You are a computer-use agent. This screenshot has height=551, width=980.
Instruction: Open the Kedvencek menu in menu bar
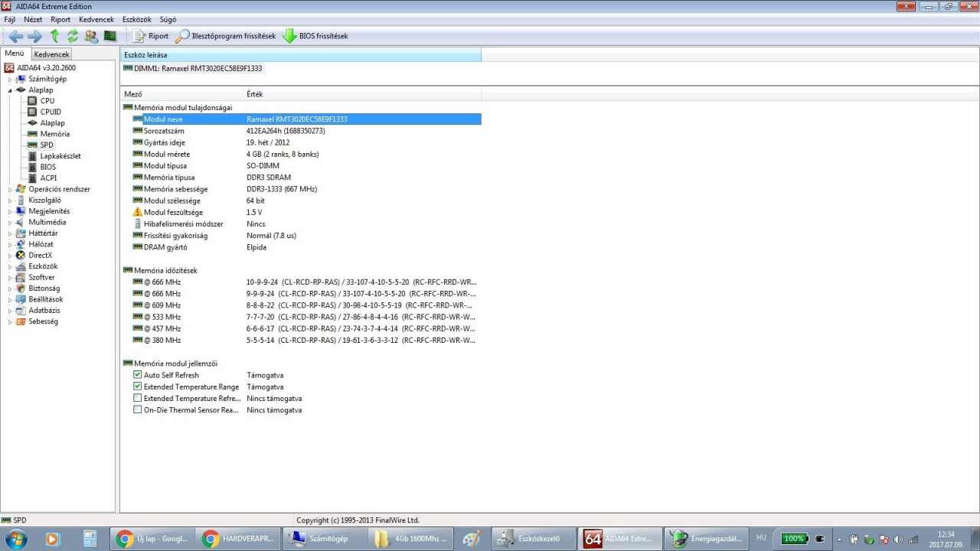click(96, 19)
